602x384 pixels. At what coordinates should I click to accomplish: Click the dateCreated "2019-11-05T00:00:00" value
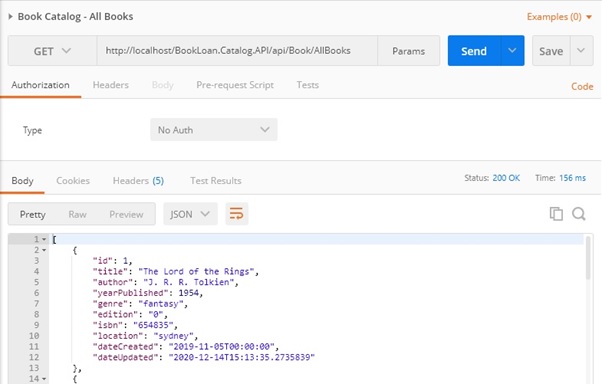tap(222, 347)
